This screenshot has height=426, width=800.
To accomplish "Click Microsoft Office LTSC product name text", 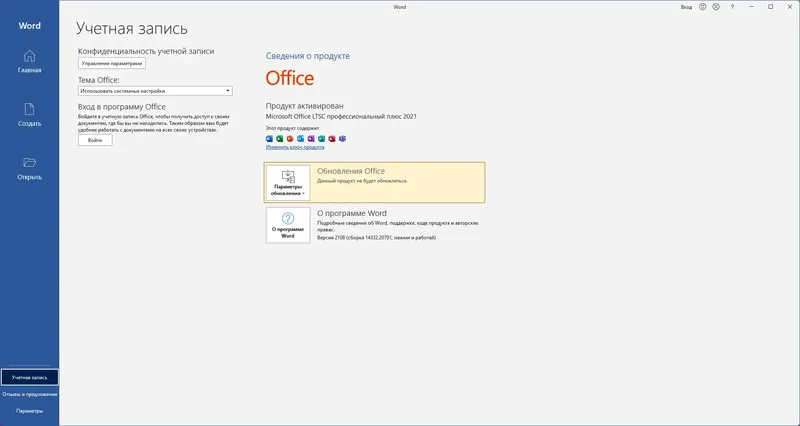I will (341, 116).
